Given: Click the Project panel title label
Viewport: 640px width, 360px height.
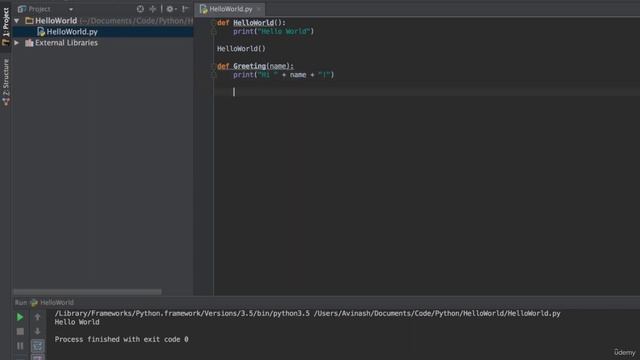Looking at the screenshot, I should coord(39,9).
